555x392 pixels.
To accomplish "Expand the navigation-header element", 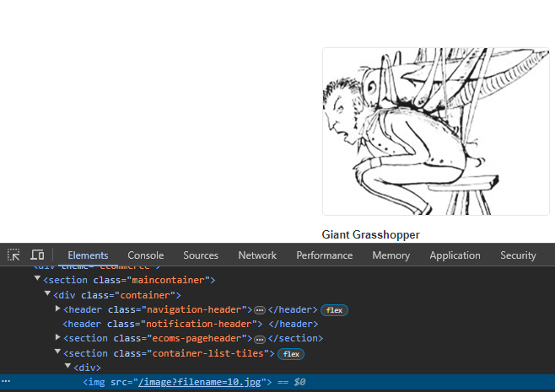I will [x=57, y=309].
